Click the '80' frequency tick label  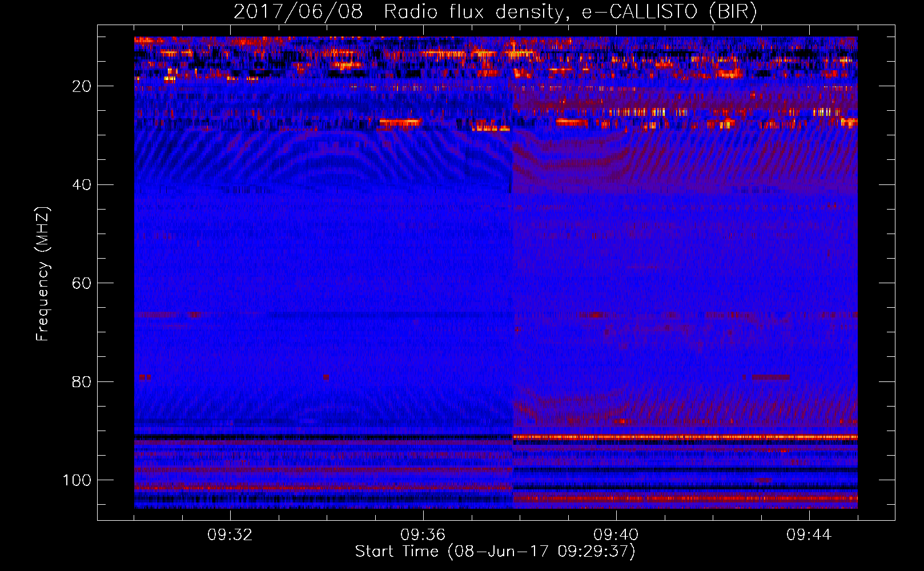pyautogui.click(x=82, y=382)
